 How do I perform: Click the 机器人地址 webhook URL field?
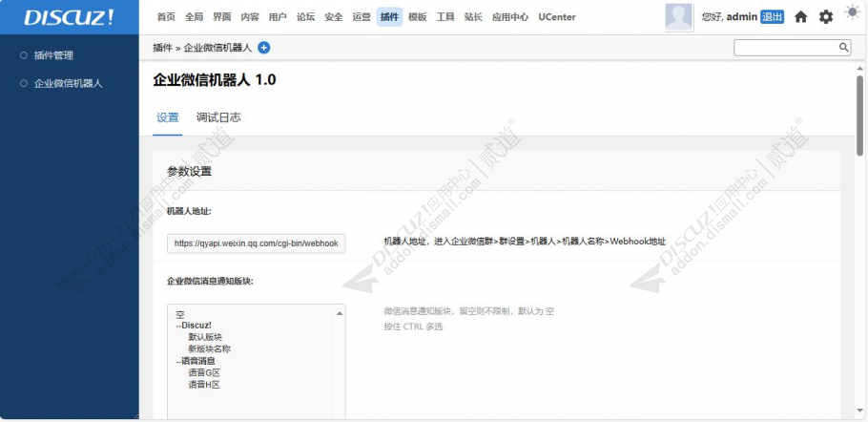pos(257,243)
